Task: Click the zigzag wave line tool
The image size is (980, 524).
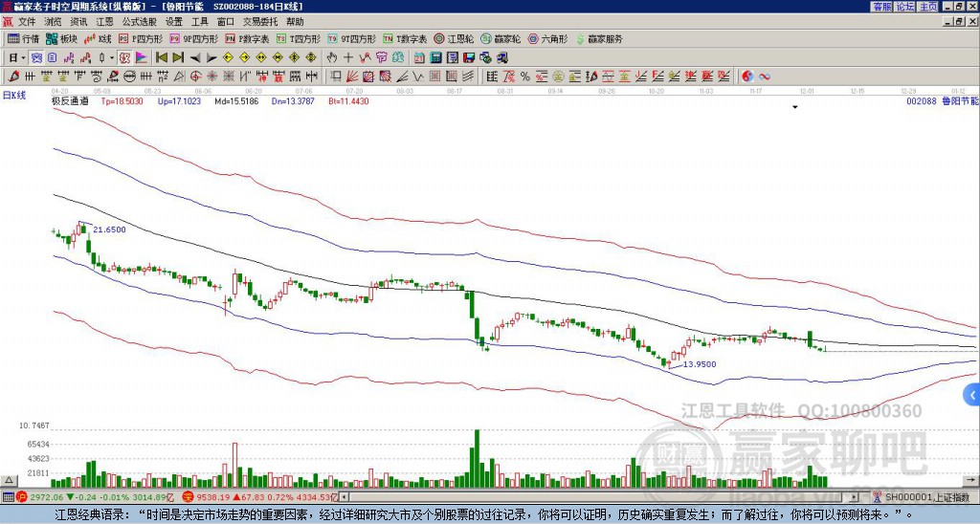Action: click(x=418, y=76)
